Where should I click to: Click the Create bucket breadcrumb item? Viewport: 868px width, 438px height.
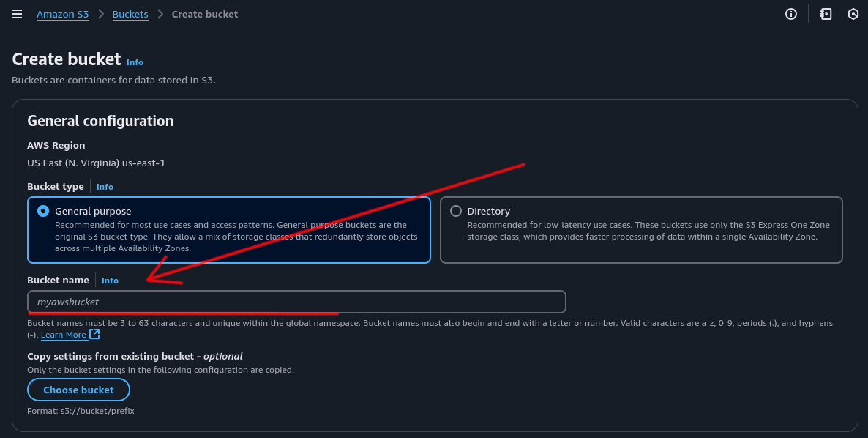pos(205,14)
